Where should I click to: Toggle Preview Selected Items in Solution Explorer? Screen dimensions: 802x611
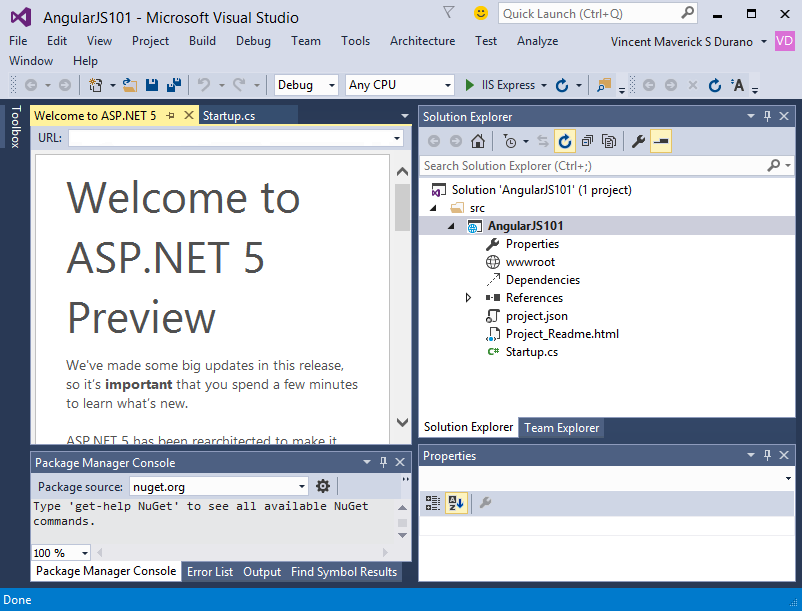[x=661, y=141]
